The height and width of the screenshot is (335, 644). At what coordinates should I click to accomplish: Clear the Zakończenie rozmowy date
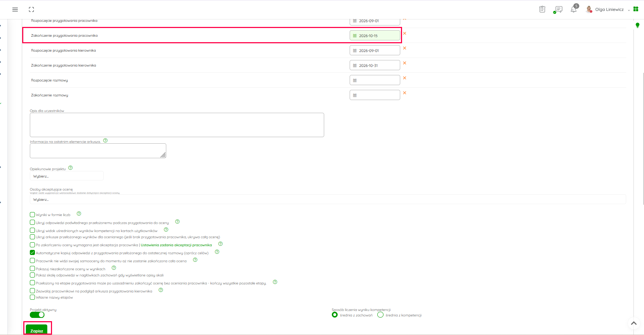pyautogui.click(x=405, y=93)
